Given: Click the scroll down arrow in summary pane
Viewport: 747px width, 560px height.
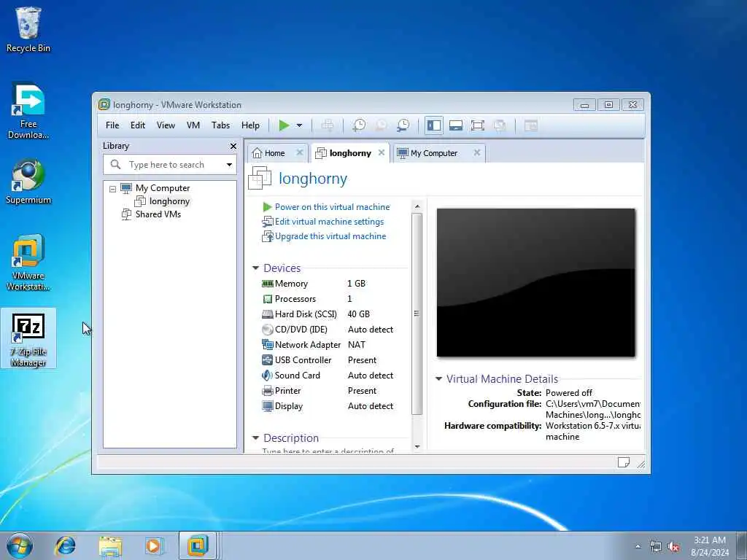Looking at the screenshot, I should point(417,446).
